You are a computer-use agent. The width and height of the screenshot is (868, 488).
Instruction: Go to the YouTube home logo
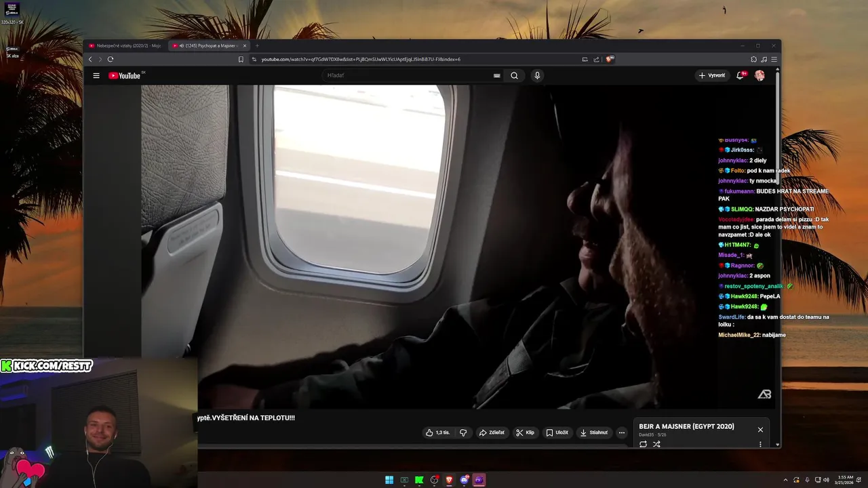pyautogui.click(x=125, y=75)
